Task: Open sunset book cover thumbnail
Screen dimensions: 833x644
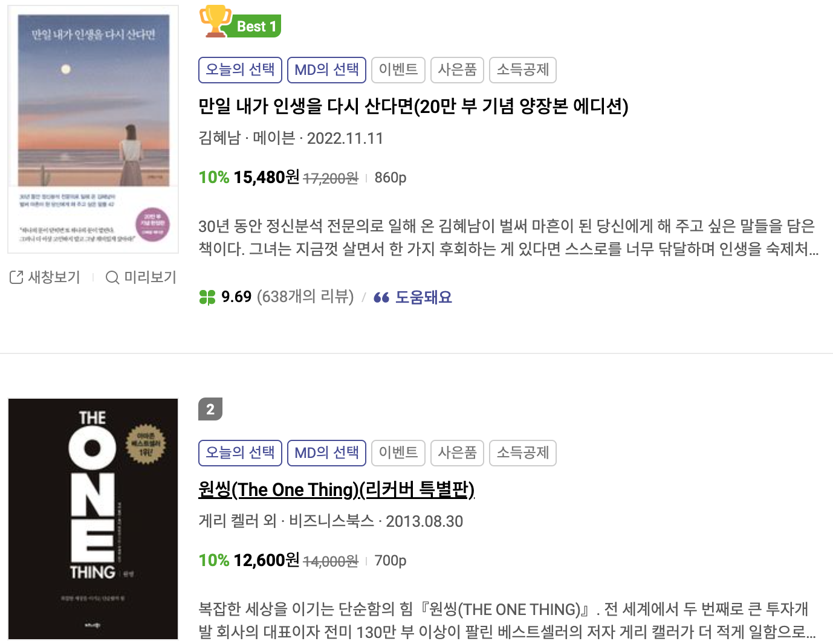Action: (x=93, y=129)
